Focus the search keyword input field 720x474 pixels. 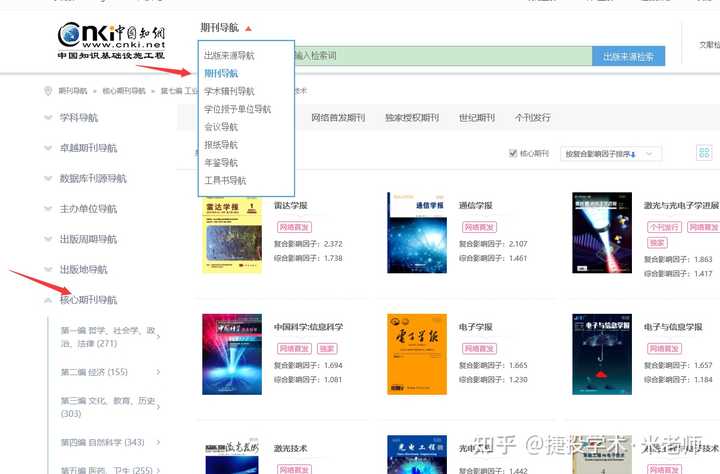[x=443, y=56]
